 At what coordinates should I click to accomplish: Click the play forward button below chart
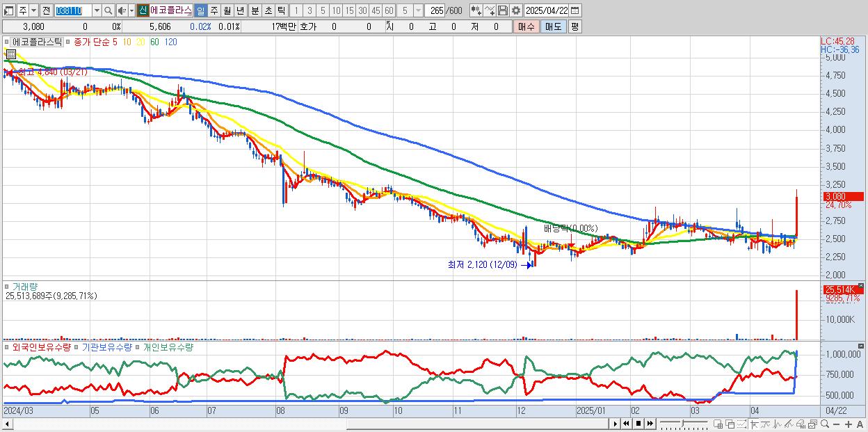(x=615, y=424)
